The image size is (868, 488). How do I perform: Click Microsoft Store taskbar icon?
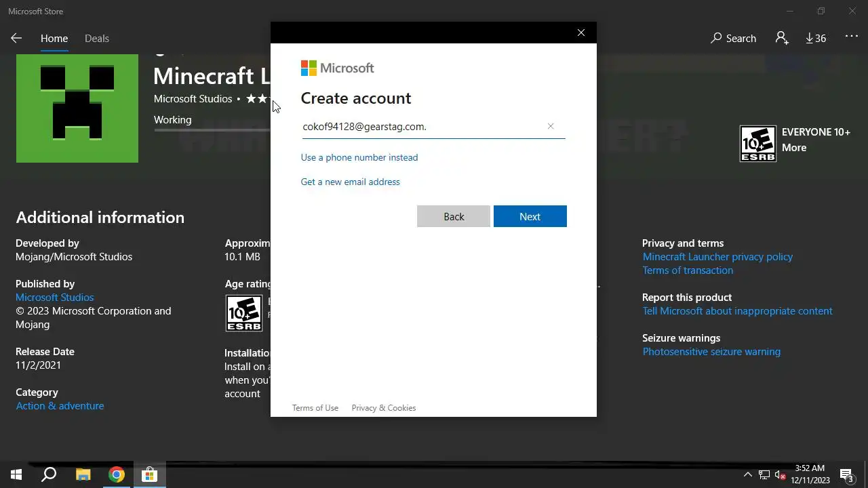pyautogui.click(x=149, y=474)
